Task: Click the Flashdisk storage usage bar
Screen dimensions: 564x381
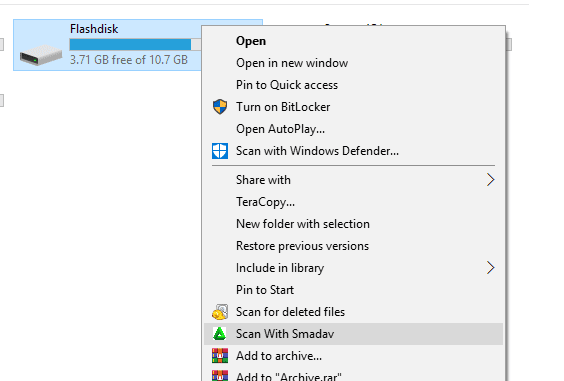Action: click(x=135, y=44)
